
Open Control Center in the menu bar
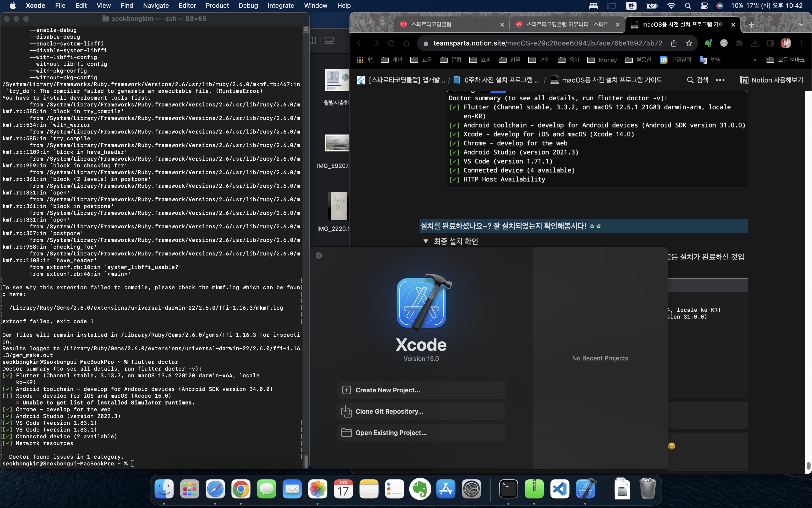tap(704, 6)
